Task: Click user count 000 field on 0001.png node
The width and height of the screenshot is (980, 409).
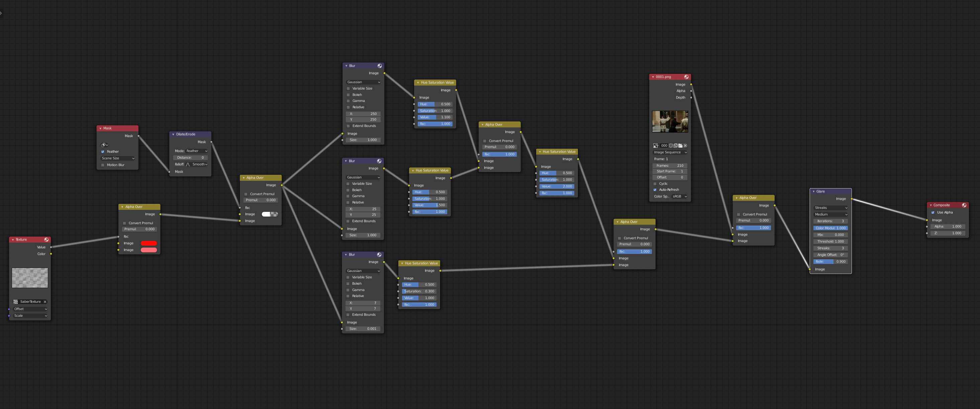Action: click(664, 146)
